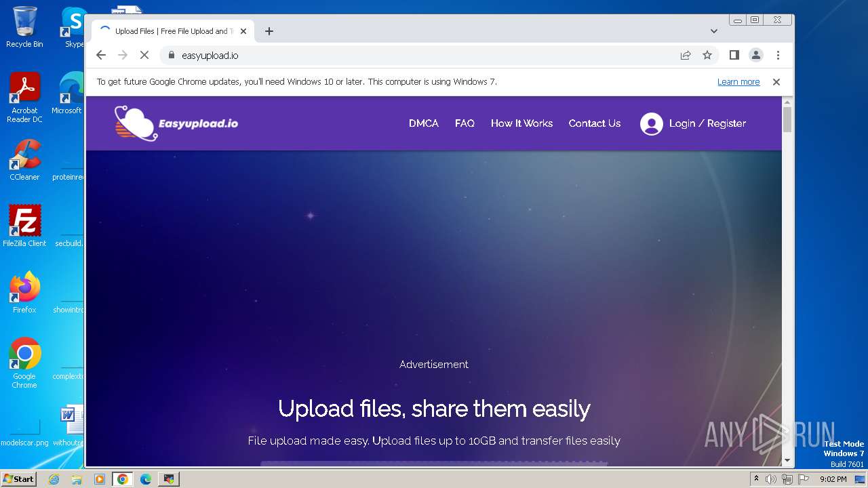Open the share this page icon

tap(686, 55)
